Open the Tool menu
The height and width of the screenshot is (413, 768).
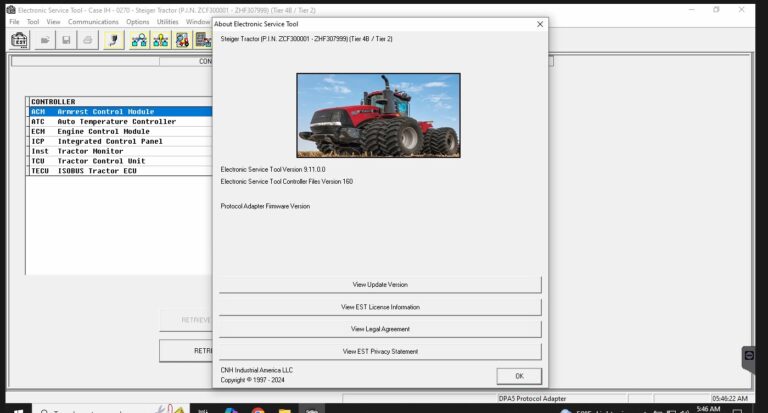click(x=33, y=22)
